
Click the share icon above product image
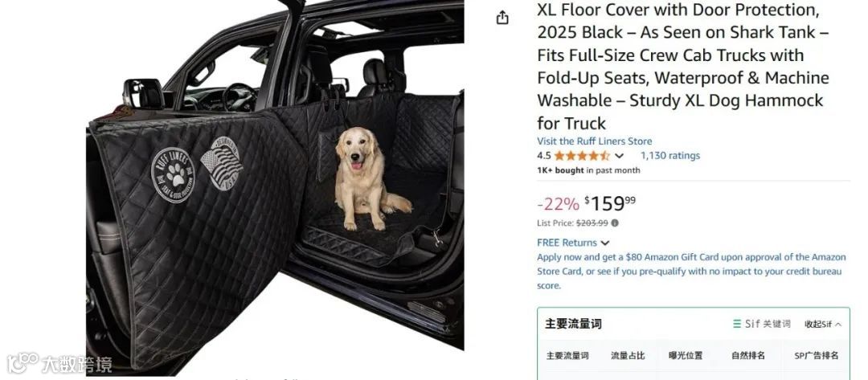point(502,18)
